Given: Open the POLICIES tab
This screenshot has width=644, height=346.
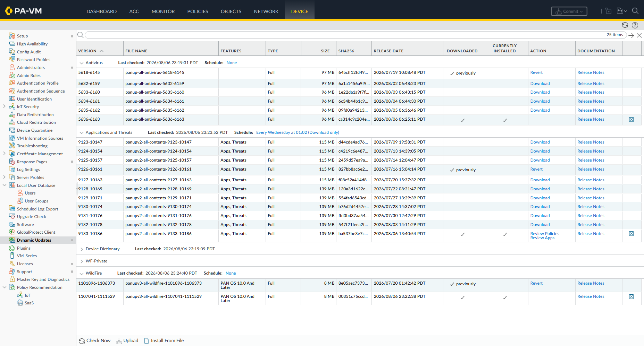Looking at the screenshot, I should coord(198,11).
